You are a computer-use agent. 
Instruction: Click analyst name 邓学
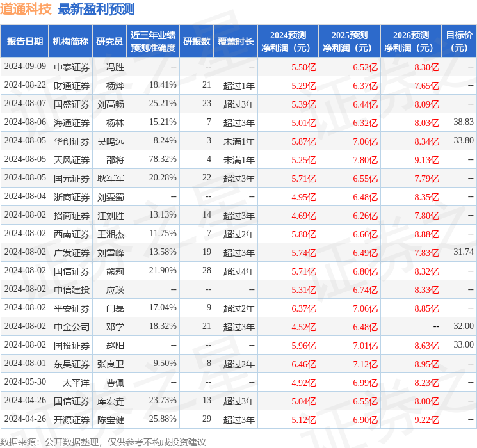click(x=115, y=327)
